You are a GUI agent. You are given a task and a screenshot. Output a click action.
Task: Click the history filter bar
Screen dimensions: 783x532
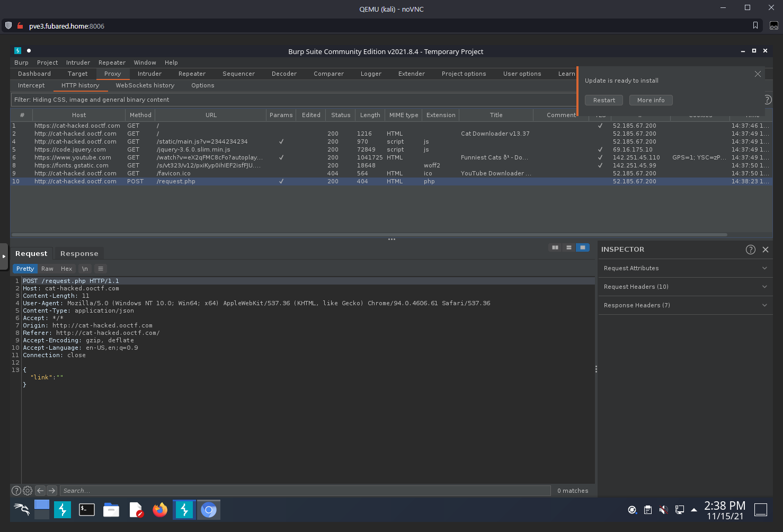(x=293, y=100)
